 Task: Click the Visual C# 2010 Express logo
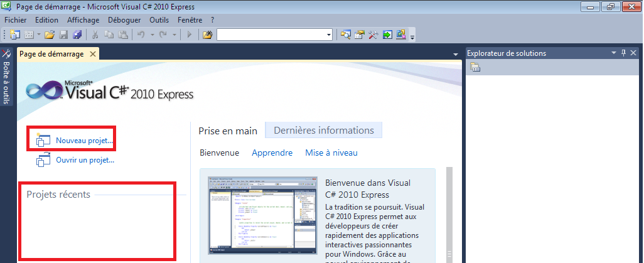[x=110, y=90]
